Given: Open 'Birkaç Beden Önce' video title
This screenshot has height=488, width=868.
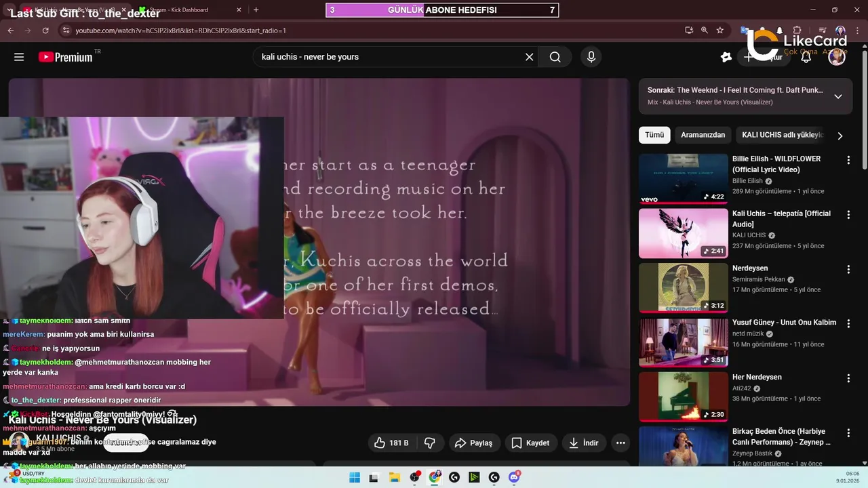Looking at the screenshot, I should (x=781, y=436).
